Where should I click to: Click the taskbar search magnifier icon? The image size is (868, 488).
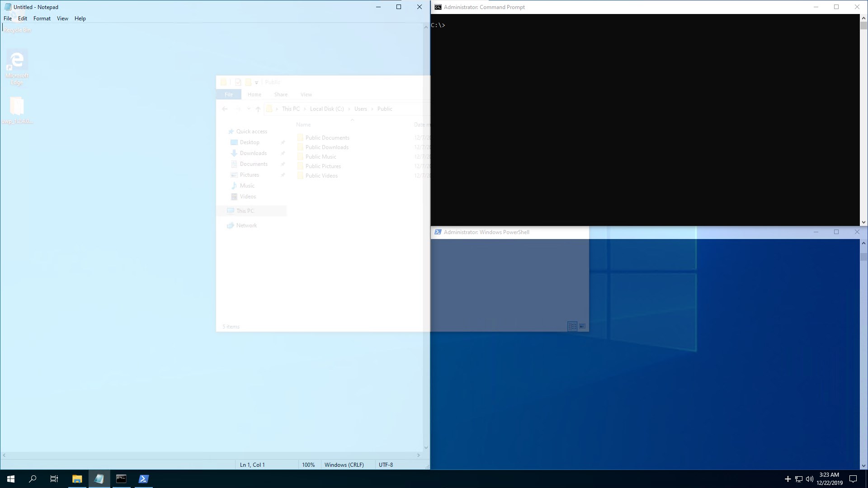[x=33, y=479]
